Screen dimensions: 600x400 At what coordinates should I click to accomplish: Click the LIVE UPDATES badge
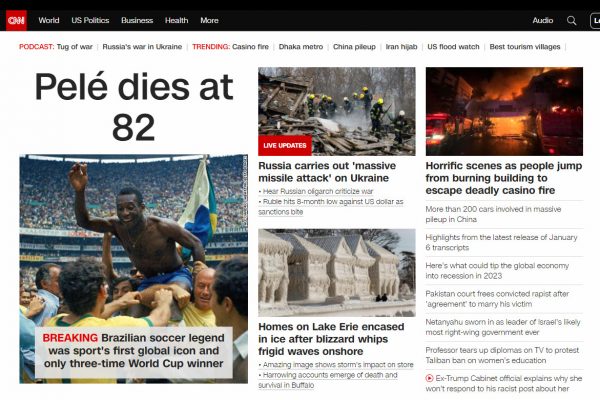tap(285, 145)
